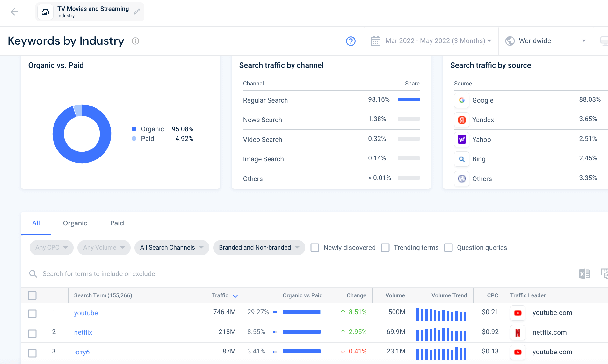Click YouTube logo in youtube row

(x=518, y=313)
